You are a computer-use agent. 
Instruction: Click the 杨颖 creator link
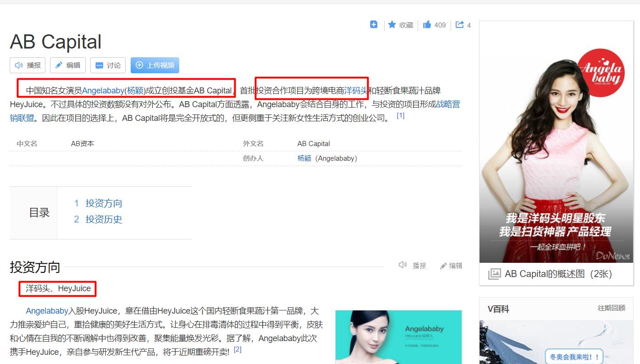pos(304,158)
